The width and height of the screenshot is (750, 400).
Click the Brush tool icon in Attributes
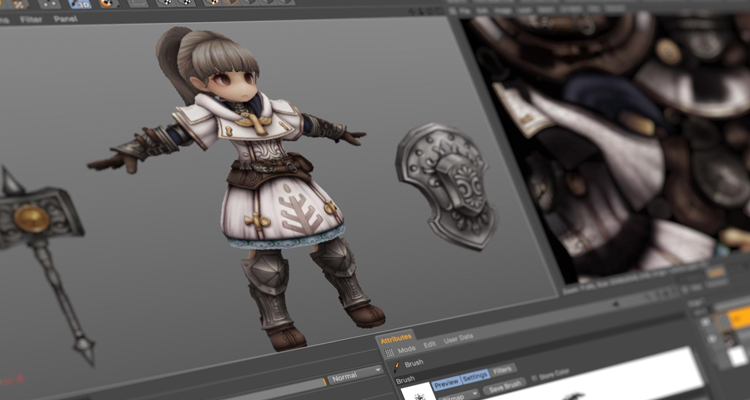(x=397, y=367)
